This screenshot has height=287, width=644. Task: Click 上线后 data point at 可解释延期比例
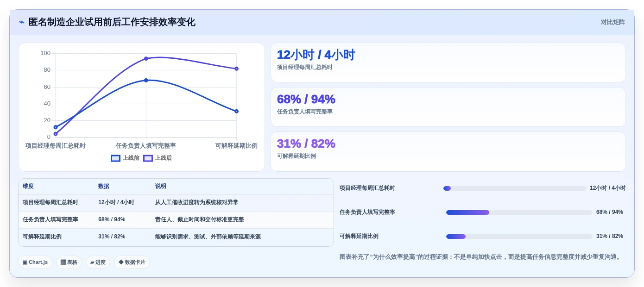236,69
